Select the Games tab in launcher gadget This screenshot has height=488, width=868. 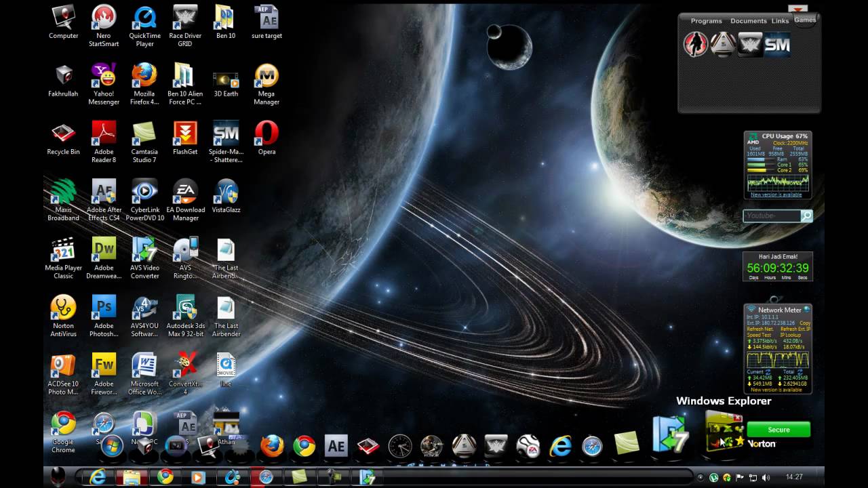[805, 20]
